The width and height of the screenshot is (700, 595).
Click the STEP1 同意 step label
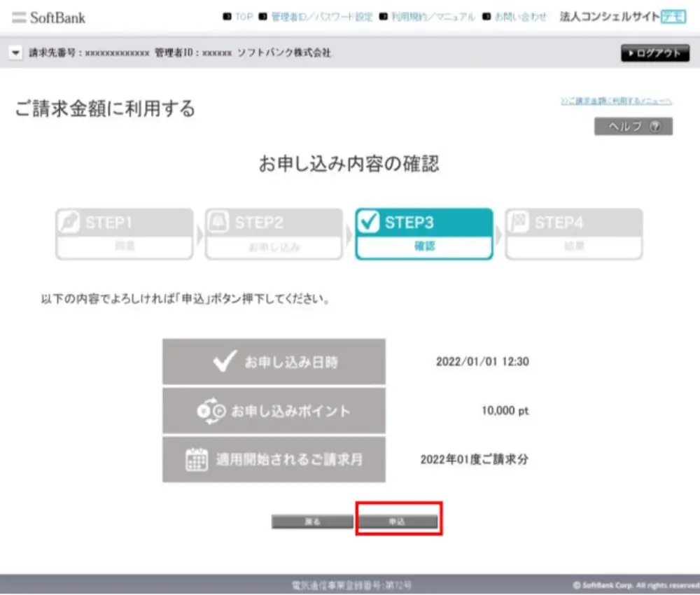click(x=125, y=246)
